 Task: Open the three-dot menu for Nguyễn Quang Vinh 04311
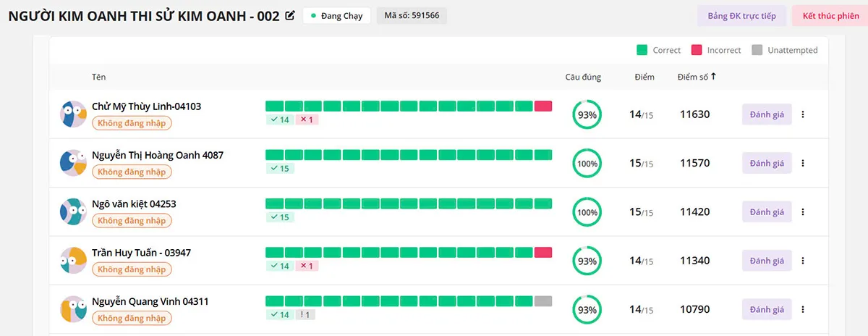[803, 310]
